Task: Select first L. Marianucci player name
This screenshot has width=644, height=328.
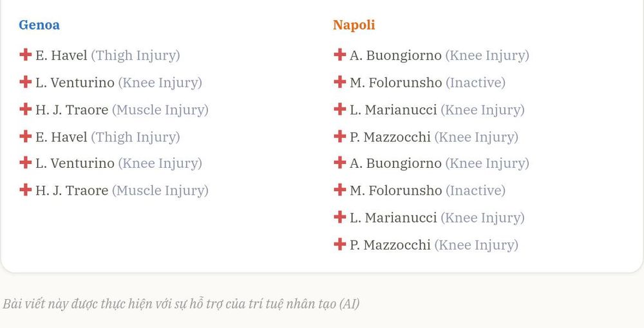Action: pos(393,109)
